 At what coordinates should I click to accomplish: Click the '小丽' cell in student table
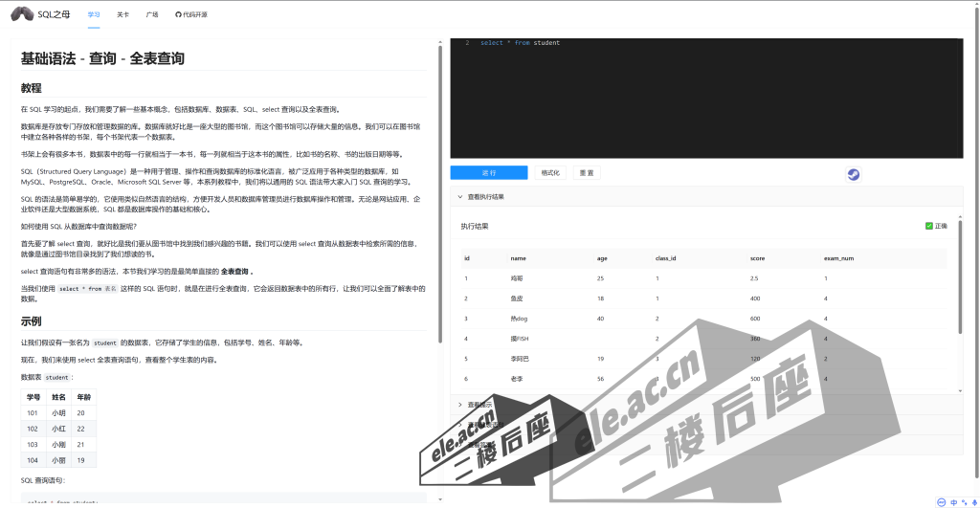pos(58,460)
